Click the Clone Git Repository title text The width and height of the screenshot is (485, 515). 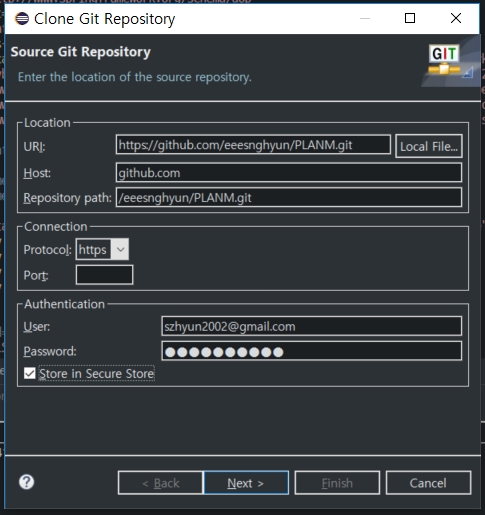(105, 19)
